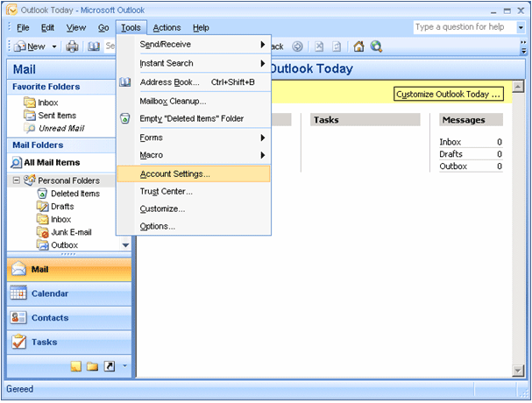This screenshot has width=532, height=403.
Task: Open the File menu
Action: [x=23, y=27]
